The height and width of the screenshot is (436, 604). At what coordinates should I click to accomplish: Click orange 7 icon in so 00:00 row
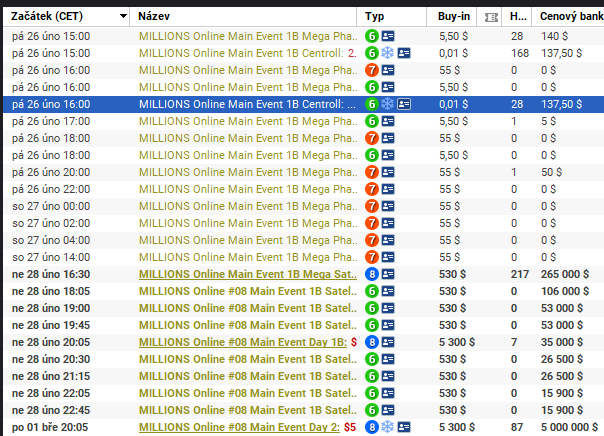(372, 206)
